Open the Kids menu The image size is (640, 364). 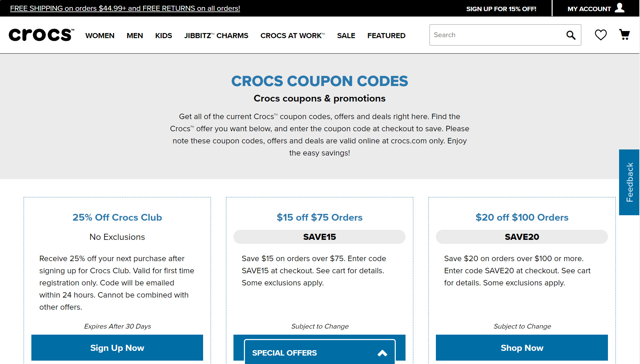coord(164,35)
